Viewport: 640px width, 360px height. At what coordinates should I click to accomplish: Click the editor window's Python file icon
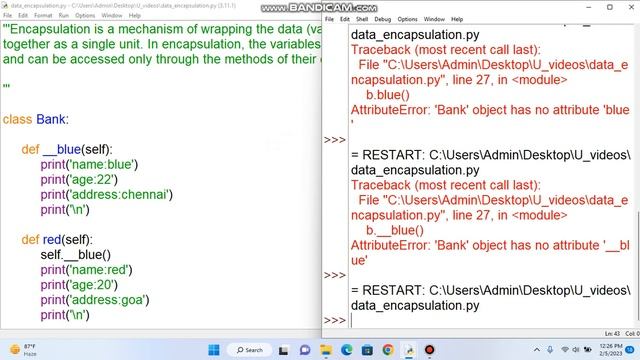(x=4, y=6)
